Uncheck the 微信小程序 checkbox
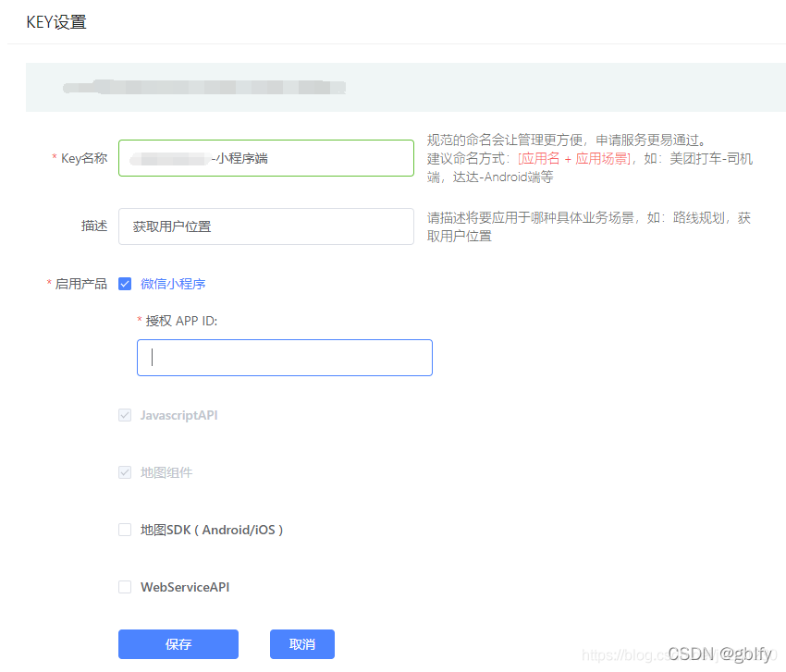Screen dimensions: 786x672 point(125,284)
